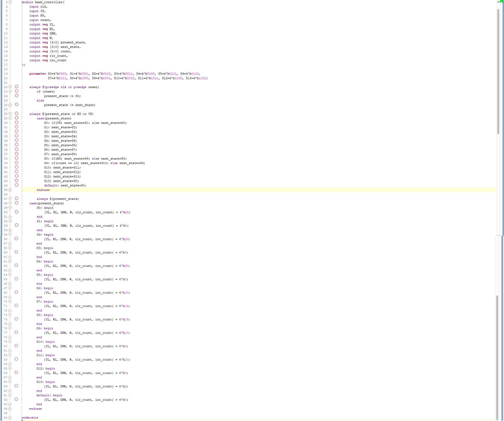This screenshot has height=421, width=504.
Task: Click the scrollbar up arrow
Action: tap(499, 2)
